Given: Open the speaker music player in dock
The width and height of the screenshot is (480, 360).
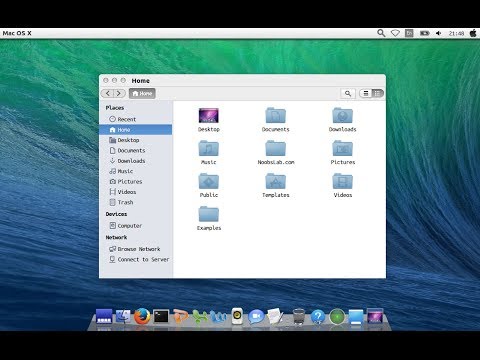Looking at the screenshot, I should point(237,316).
